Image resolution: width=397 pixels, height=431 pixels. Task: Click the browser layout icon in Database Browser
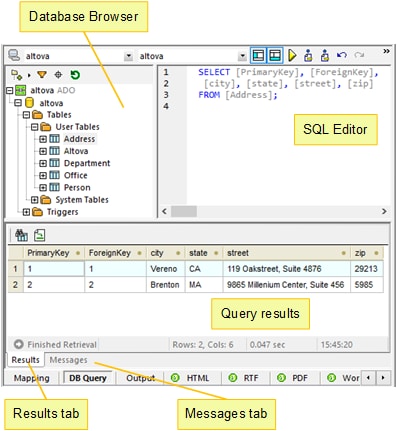tap(16, 75)
